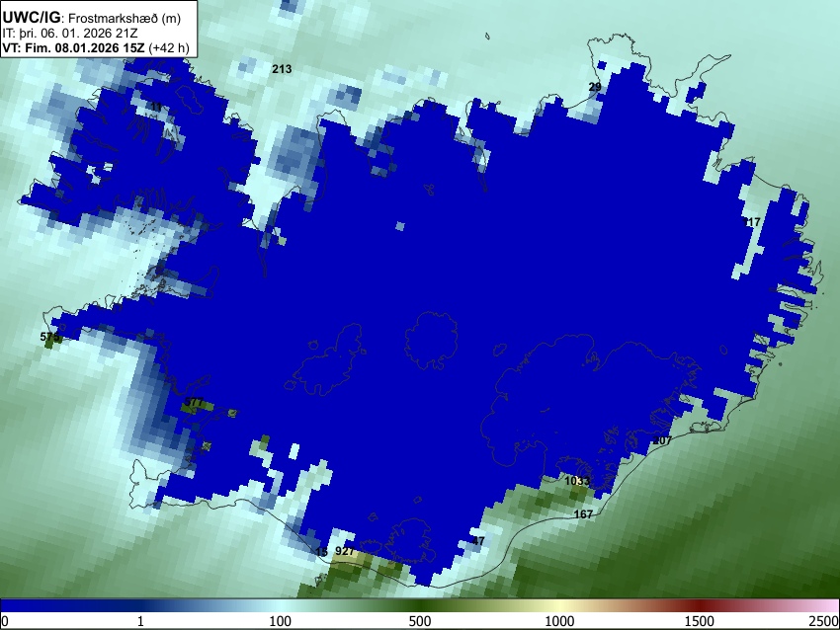Viewport: 840px width, 630px height.
Task: Click the legend label 1000
Action: pyautogui.click(x=559, y=621)
